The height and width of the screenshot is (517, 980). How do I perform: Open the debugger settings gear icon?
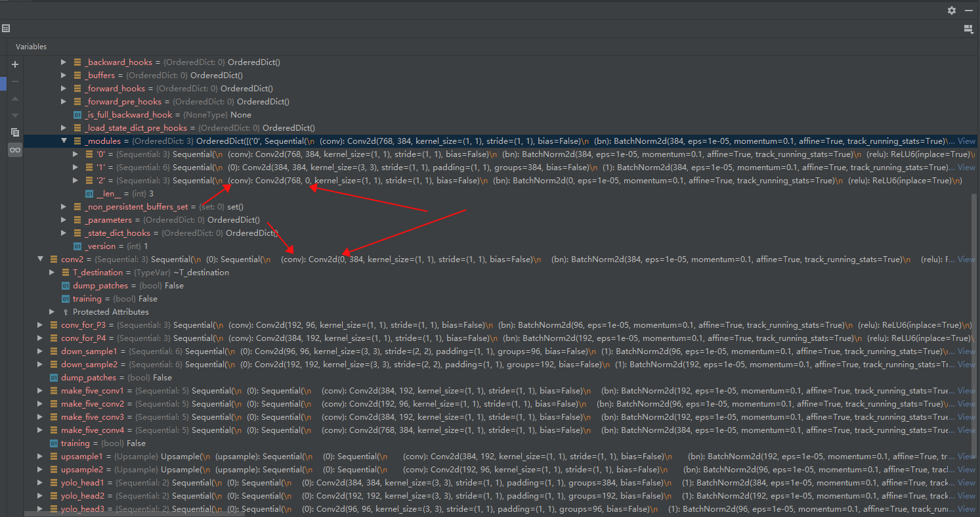pyautogui.click(x=951, y=11)
